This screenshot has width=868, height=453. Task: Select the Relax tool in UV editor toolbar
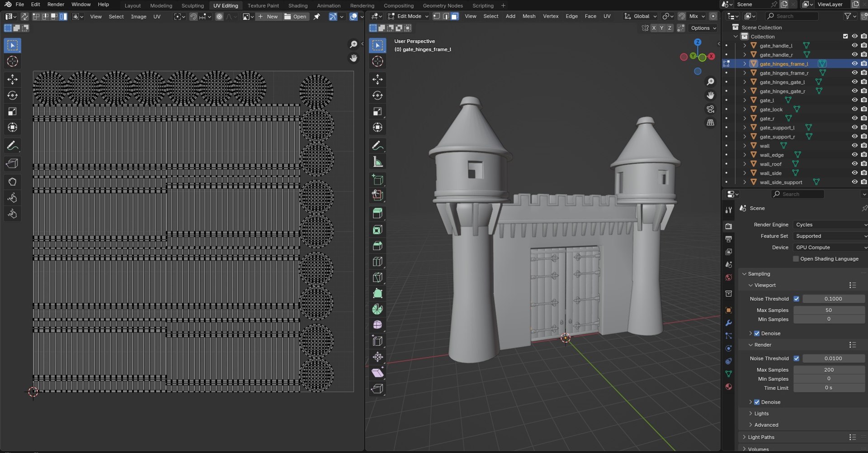[x=12, y=198]
